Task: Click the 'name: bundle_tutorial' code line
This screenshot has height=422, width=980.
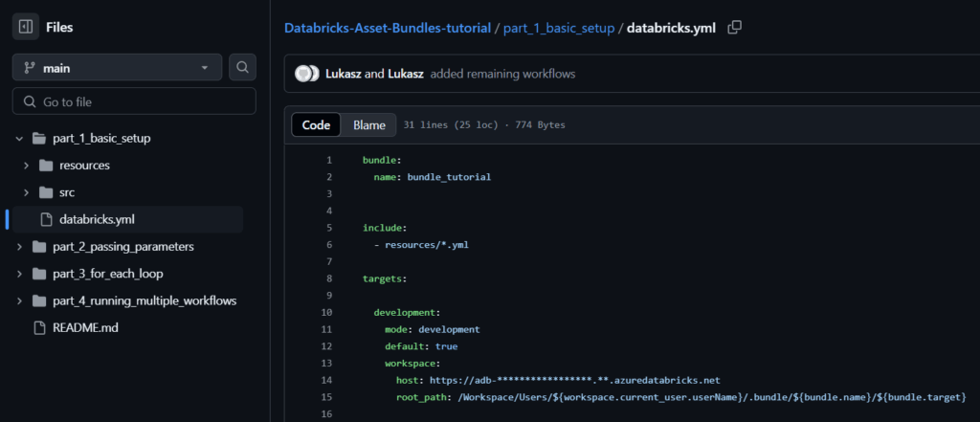Action: pos(432,177)
